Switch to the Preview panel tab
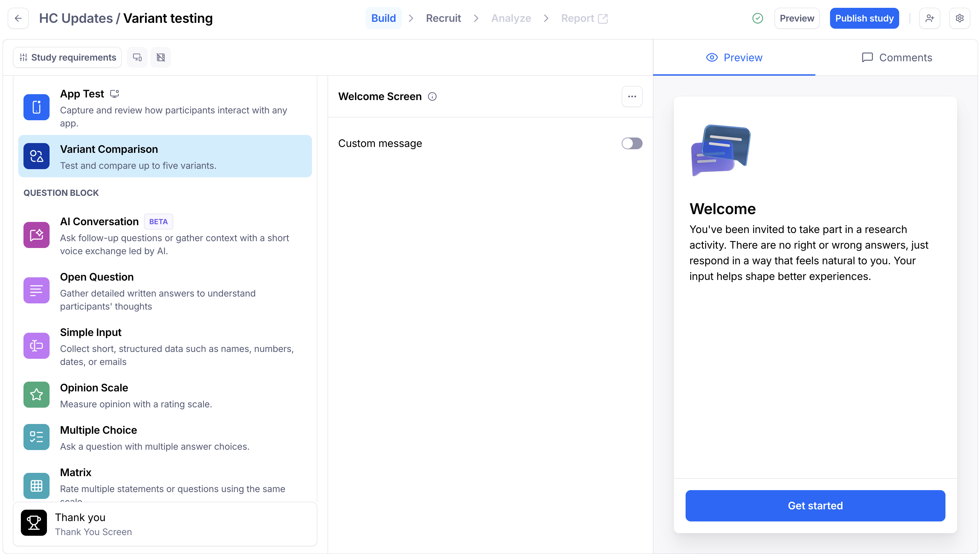Image resolution: width=980 pixels, height=554 pixels. 734,57
